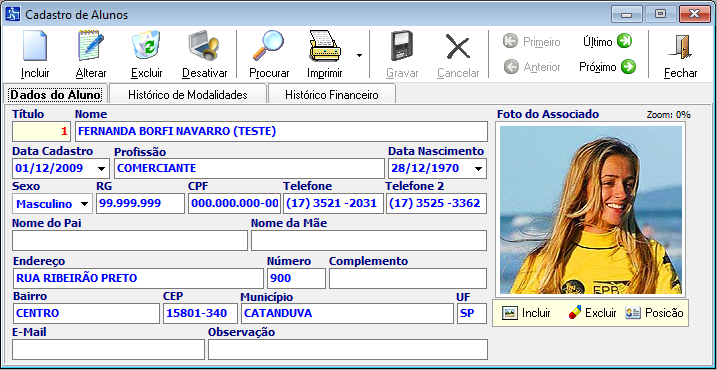Click the CEP field

tap(200, 314)
